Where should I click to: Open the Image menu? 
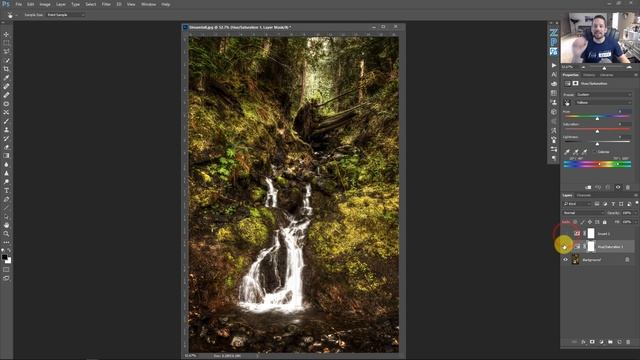click(45, 4)
